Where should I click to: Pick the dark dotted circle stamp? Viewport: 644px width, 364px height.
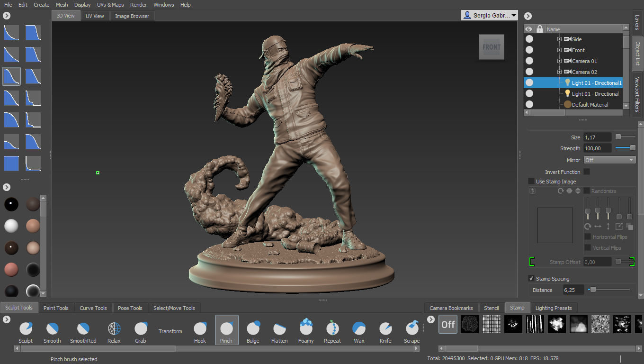(470, 325)
